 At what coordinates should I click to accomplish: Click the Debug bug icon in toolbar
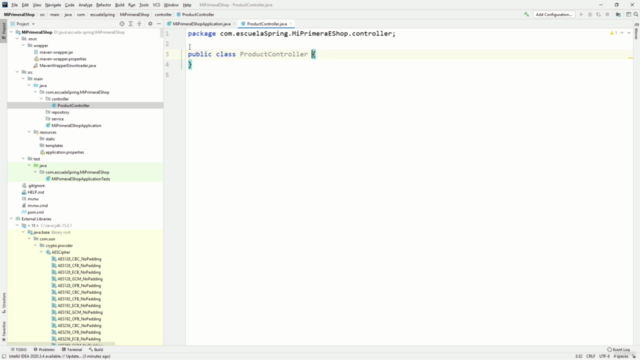coord(590,14)
